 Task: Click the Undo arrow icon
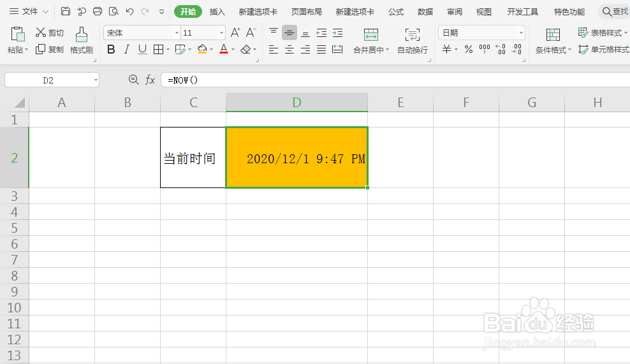[129, 11]
